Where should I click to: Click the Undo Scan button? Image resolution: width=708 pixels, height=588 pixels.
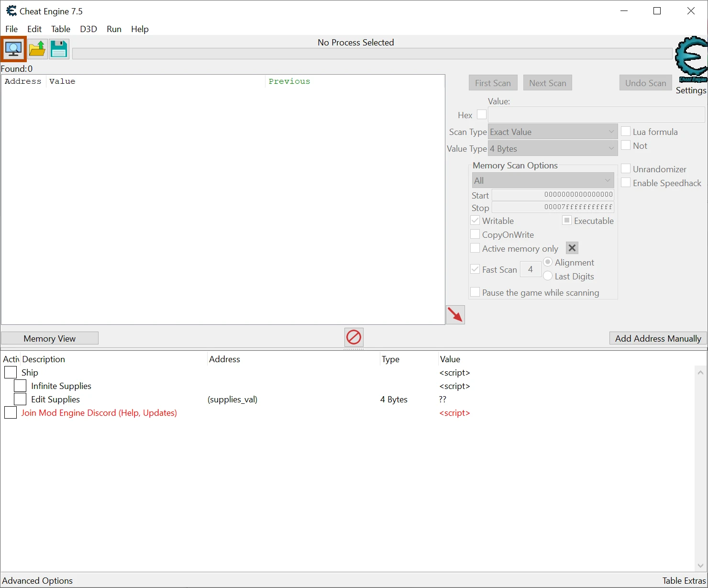645,83
